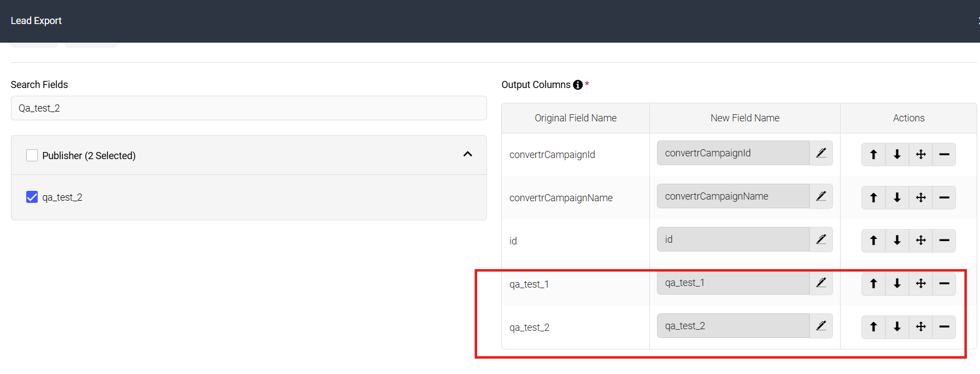Click the id original field name link

tap(513, 241)
